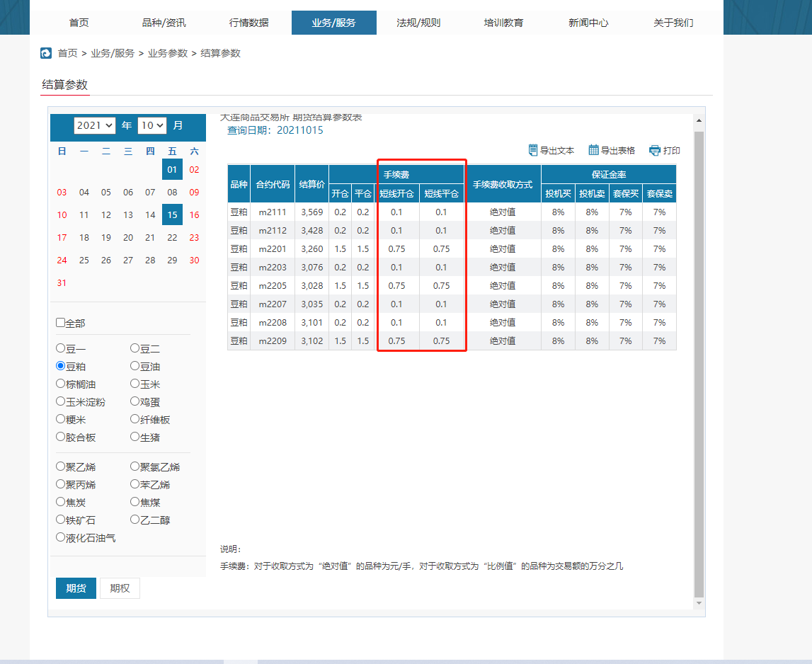Select the 乙二醇 radio button

click(x=135, y=519)
